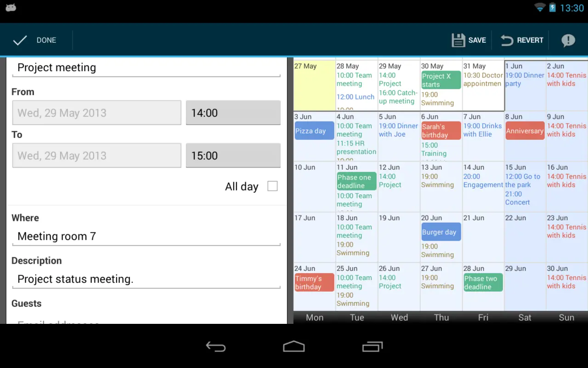Tap the Sun weekday header

pos(566,317)
